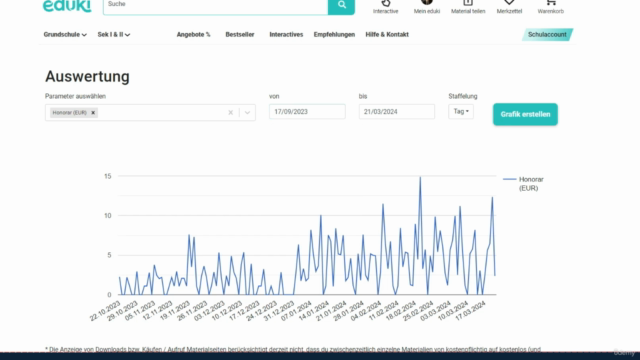Click the bis date field
Screen dimensions: 640x360
tap(397, 112)
